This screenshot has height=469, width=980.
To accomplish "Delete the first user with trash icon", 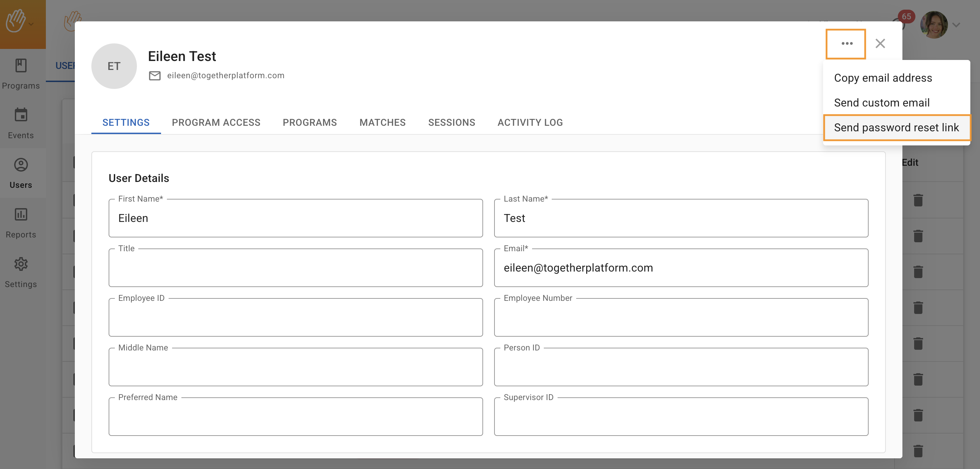I will pyautogui.click(x=918, y=200).
